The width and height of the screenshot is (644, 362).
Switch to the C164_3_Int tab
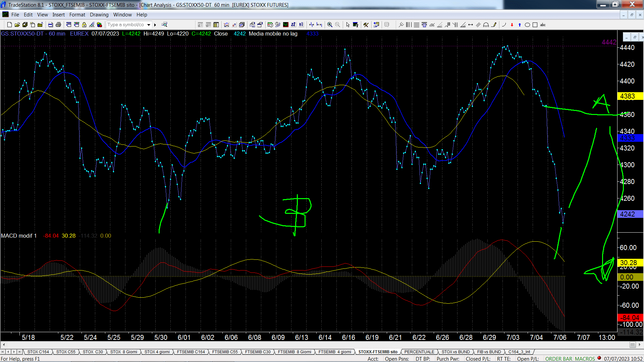point(519,352)
